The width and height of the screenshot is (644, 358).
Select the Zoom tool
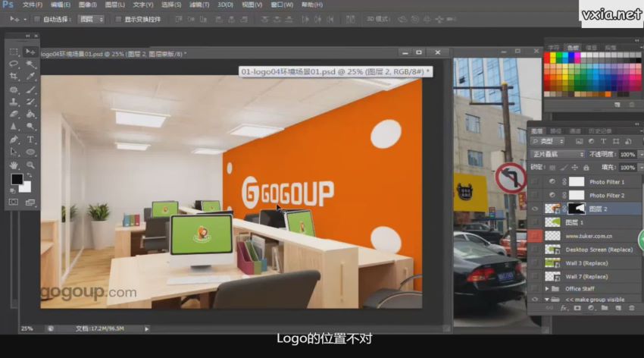[x=30, y=165]
